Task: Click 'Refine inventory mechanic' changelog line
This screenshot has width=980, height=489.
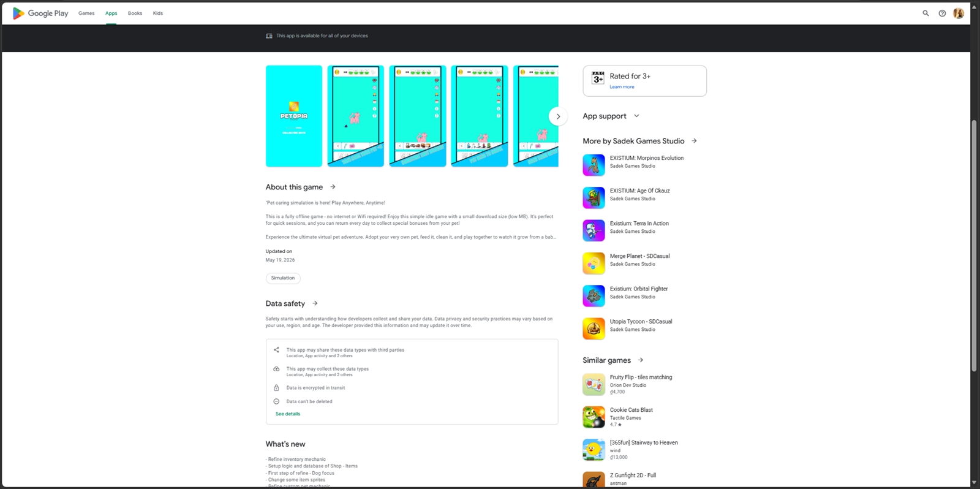Action: coord(296,460)
